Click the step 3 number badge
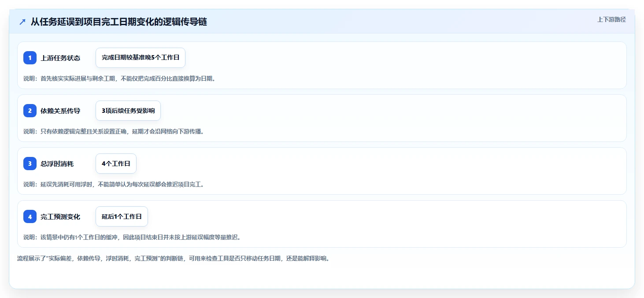This screenshot has width=644, height=298. [30, 164]
